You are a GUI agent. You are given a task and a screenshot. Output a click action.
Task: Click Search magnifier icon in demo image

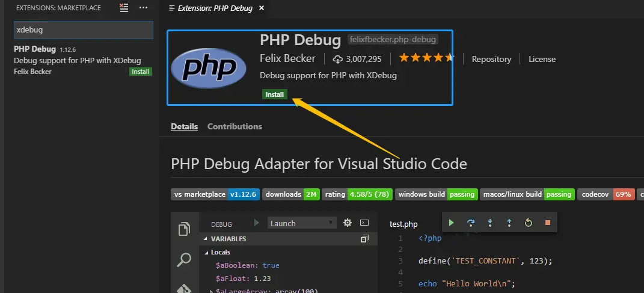[x=184, y=259]
